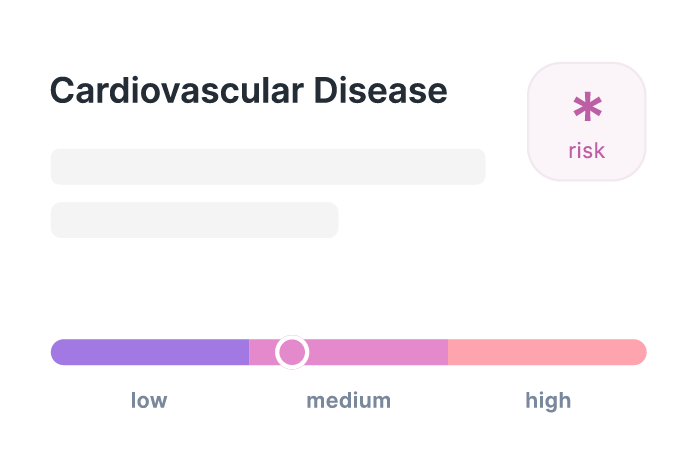The width and height of the screenshot is (698, 476).
Task: Click the longer gray placeholder text bar
Action: (x=268, y=167)
